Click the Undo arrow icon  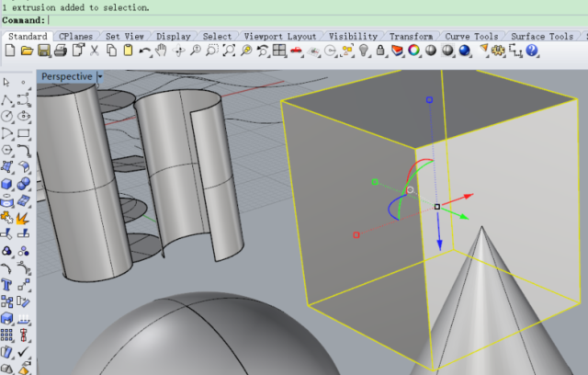pos(144,51)
